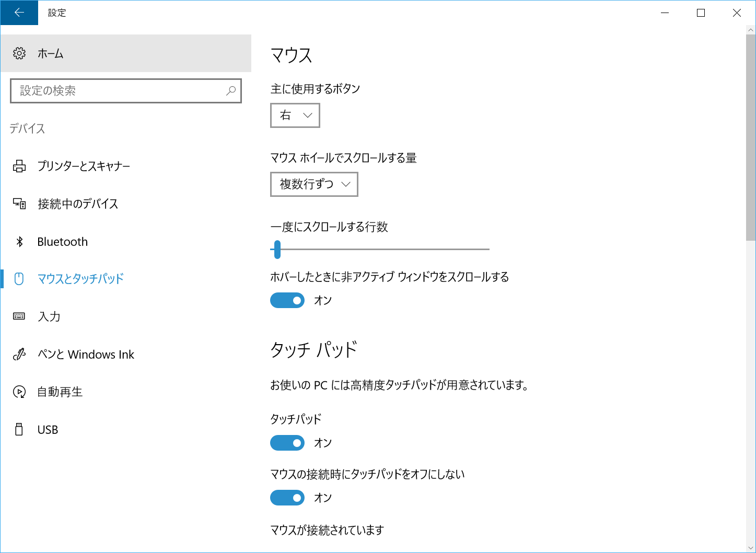The height and width of the screenshot is (553, 756).
Task: Disable scrolling inactive windows on hover
Action: coord(287,300)
